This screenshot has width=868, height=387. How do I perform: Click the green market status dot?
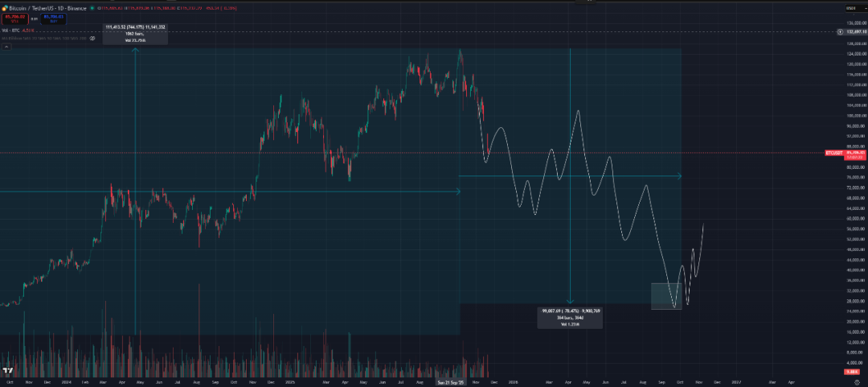[x=92, y=8]
